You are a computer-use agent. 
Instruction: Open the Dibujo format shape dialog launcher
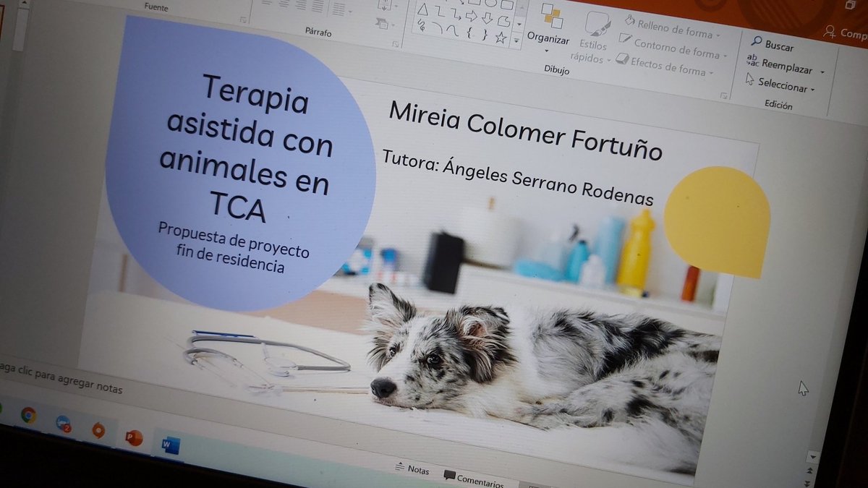(x=724, y=95)
